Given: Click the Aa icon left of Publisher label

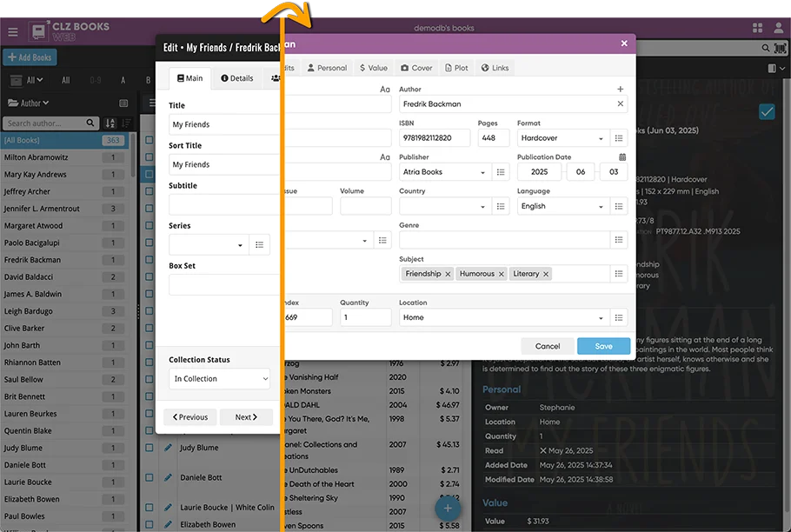Looking at the screenshot, I should tap(385, 157).
